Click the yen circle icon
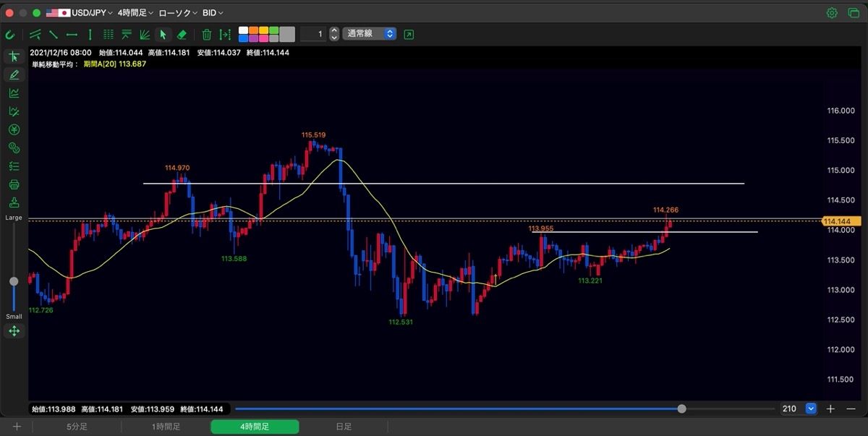Image resolution: width=868 pixels, height=436 pixels. pyautogui.click(x=14, y=130)
